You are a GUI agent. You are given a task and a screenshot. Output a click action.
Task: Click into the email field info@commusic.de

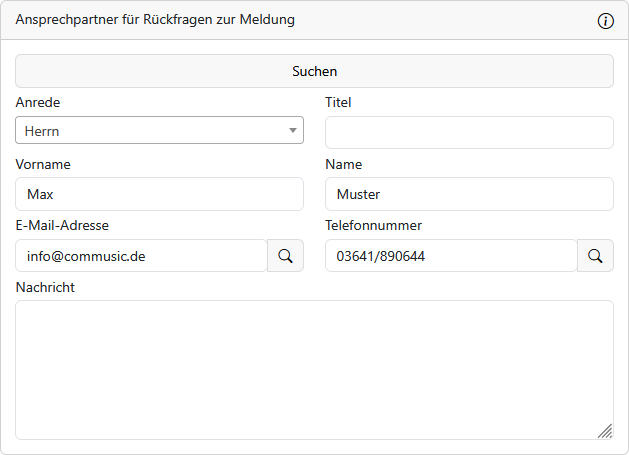[x=141, y=256]
